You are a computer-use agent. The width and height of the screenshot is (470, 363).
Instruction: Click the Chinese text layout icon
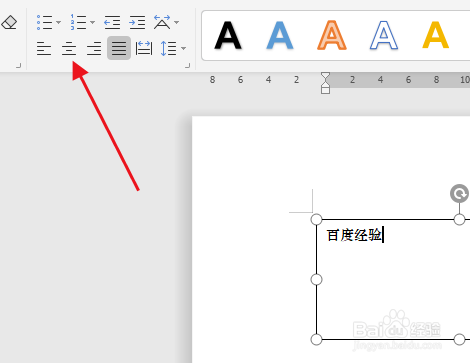[x=162, y=22]
